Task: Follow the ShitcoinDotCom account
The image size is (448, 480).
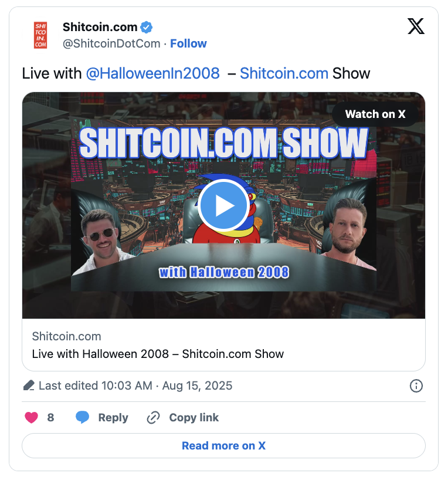Action: (188, 43)
